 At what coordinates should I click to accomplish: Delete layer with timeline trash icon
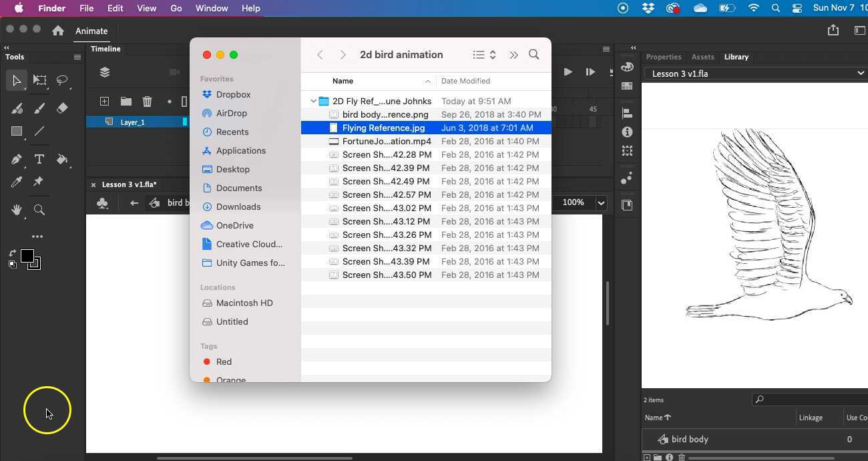point(147,102)
